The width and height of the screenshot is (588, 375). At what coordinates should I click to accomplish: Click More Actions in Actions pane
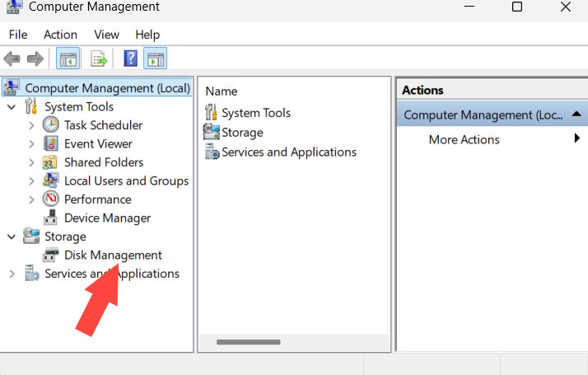coord(464,139)
